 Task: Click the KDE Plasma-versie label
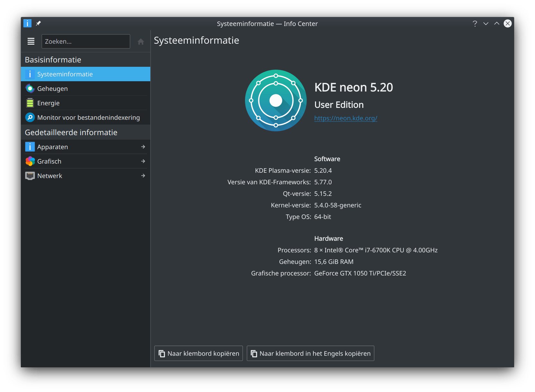(283, 170)
